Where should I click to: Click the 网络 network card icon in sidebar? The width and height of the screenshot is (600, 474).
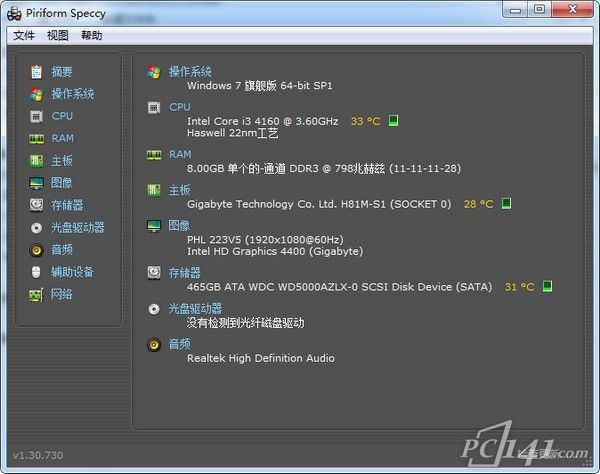pos(36,295)
